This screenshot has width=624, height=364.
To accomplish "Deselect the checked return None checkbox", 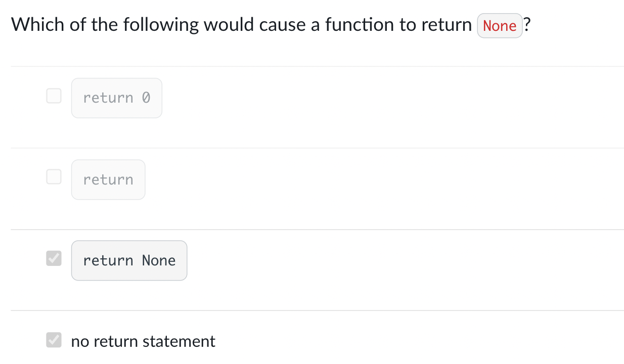I will tap(54, 258).
